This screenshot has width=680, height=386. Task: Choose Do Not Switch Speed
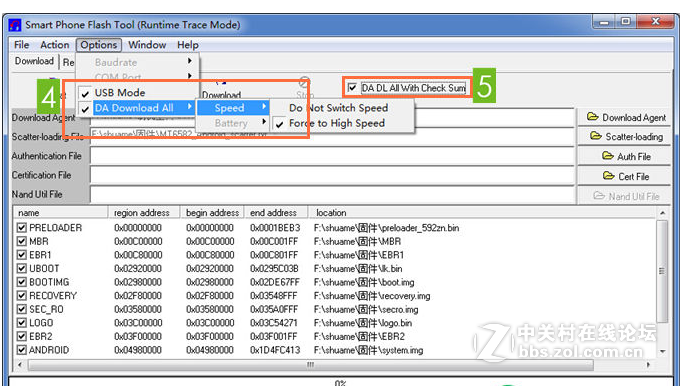pyautogui.click(x=343, y=108)
